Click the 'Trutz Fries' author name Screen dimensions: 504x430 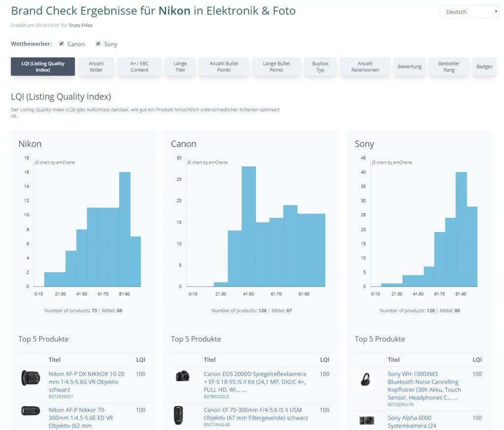coord(80,25)
